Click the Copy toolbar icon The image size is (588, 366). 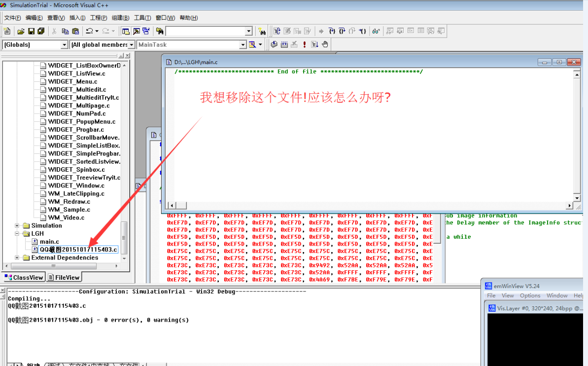65,31
